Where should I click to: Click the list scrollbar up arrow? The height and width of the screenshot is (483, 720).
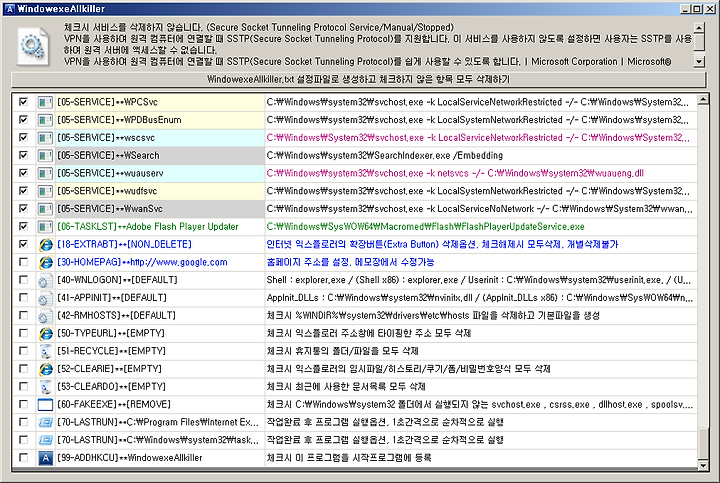703,99
